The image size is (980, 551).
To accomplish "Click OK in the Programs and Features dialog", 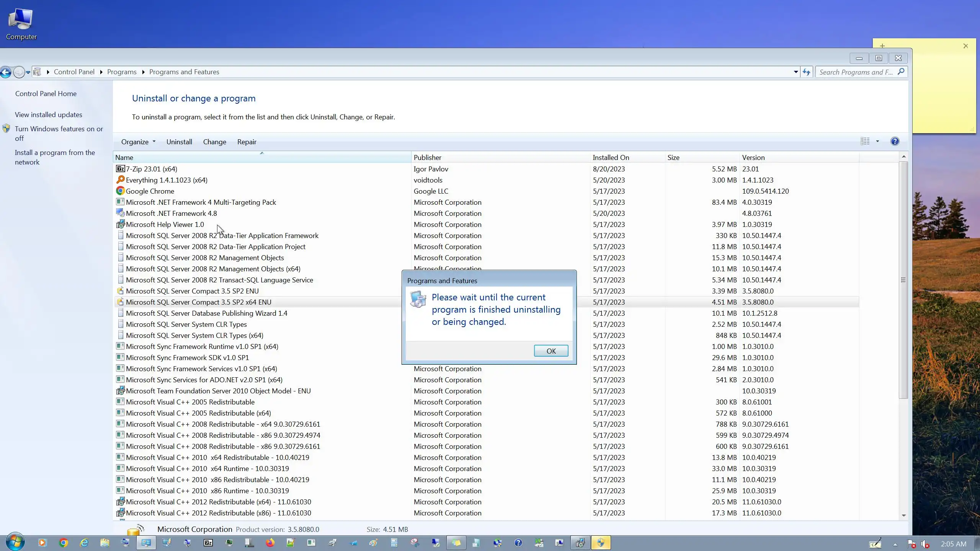I will tap(551, 351).
